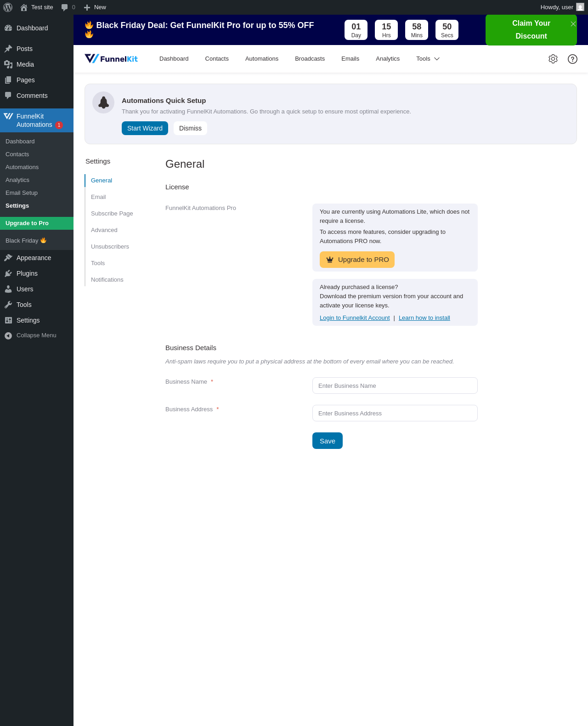Open the help question mark icon
Screen dimensions: 588x726
pyautogui.click(x=572, y=59)
